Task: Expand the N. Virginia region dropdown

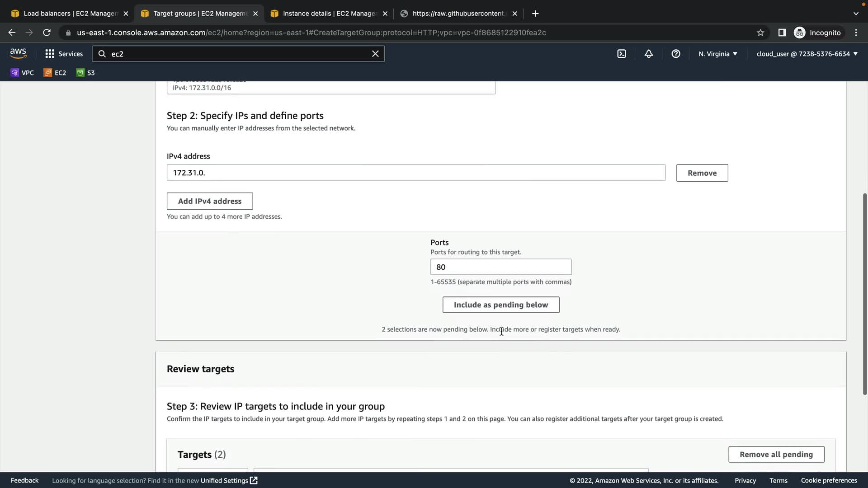Action: point(718,54)
